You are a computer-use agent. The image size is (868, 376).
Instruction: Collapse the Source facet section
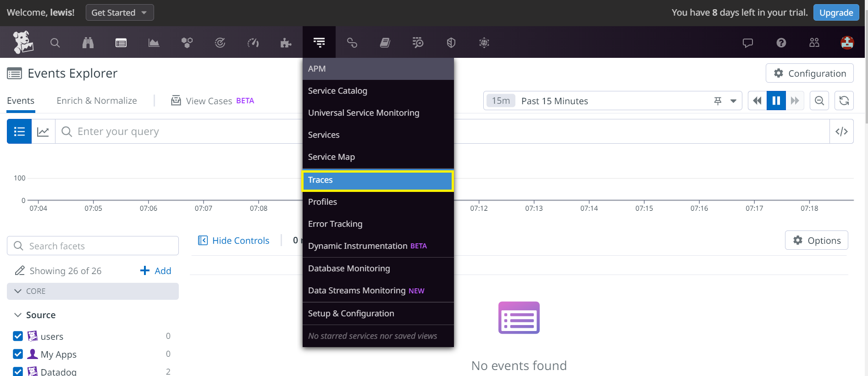[18, 315]
